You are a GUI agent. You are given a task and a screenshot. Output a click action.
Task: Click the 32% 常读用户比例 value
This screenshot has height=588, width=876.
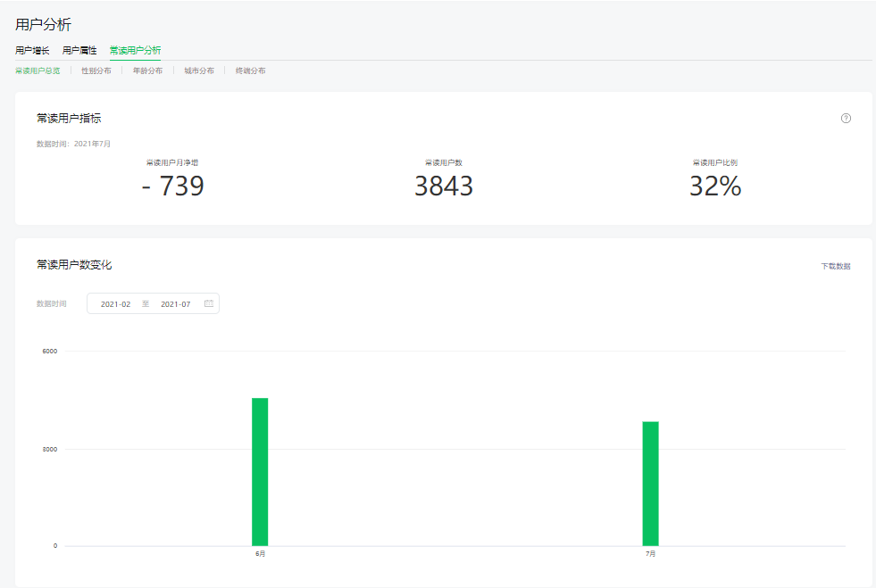click(715, 186)
